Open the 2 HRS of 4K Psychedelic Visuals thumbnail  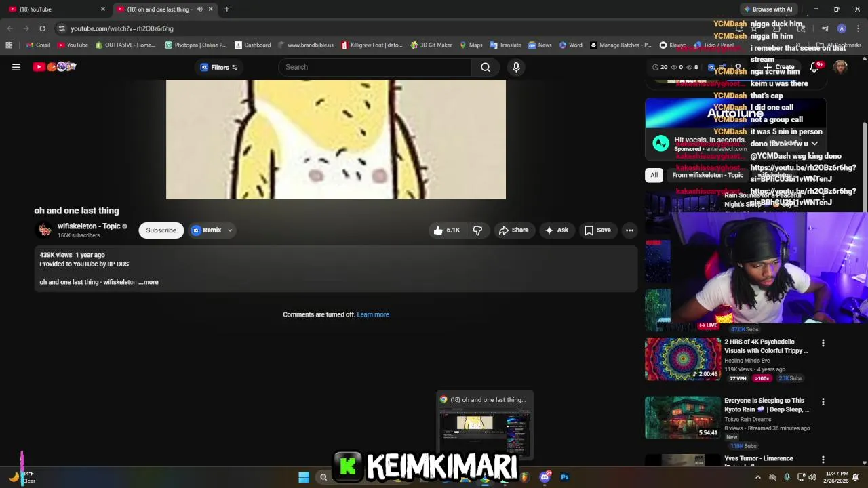tap(683, 359)
